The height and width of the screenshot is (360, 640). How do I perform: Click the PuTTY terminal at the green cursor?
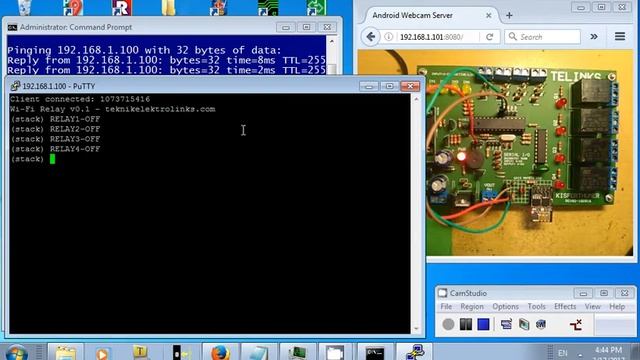click(x=52, y=159)
